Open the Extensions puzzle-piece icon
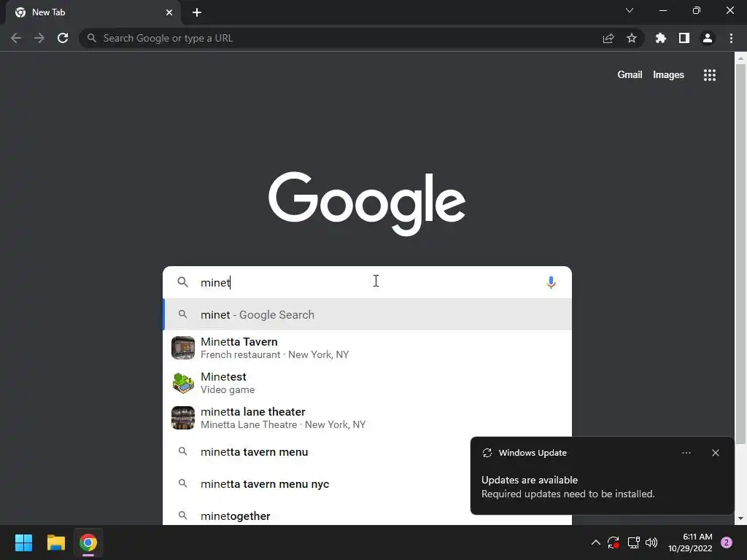The width and height of the screenshot is (747, 560). coord(661,38)
